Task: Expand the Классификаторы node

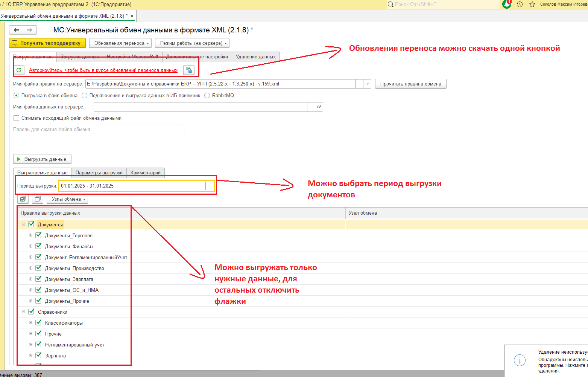Action: (x=31, y=323)
